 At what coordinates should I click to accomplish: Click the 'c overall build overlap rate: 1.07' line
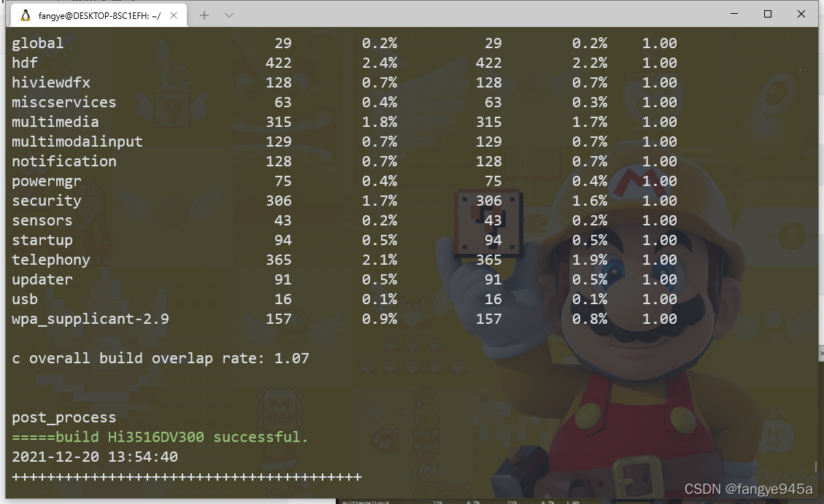tap(161, 358)
